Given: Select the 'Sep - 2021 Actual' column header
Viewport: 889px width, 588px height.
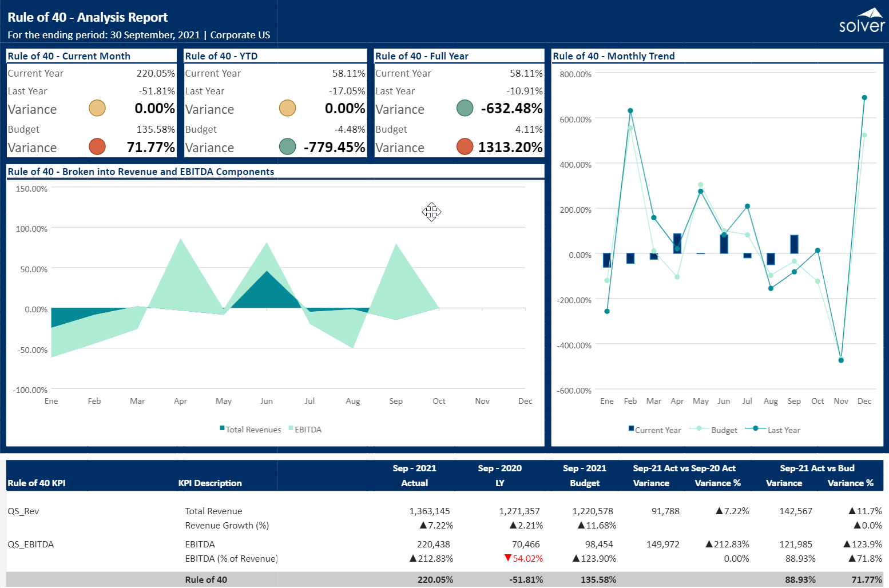Looking at the screenshot, I should (415, 475).
